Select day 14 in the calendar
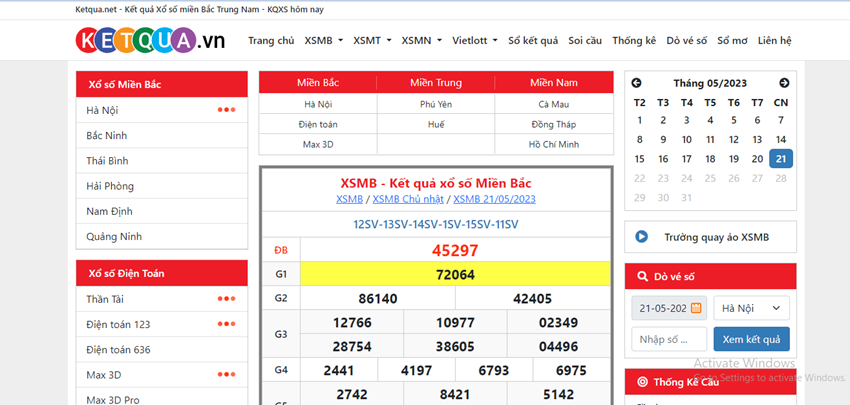Image resolution: width=850 pixels, height=405 pixels. [781, 139]
